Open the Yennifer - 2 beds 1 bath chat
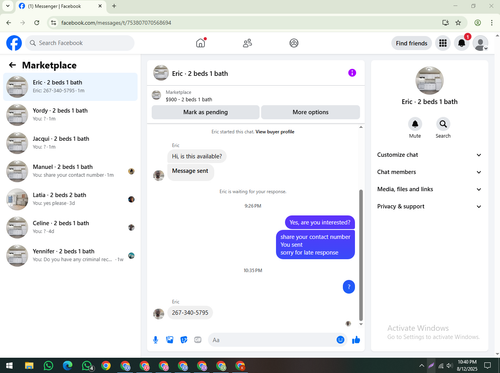The width and height of the screenshot is (500, 373). [x=70, y=256]
